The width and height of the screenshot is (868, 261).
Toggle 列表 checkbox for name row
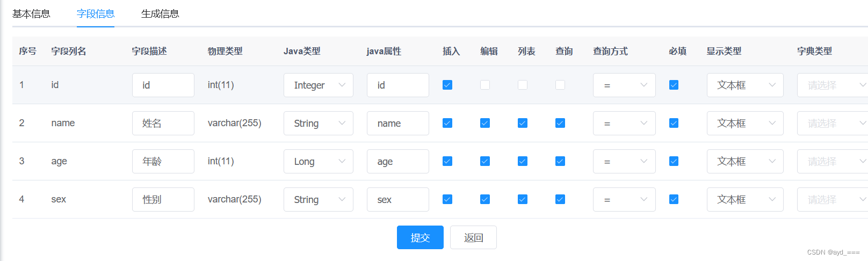tap(523, 123)
